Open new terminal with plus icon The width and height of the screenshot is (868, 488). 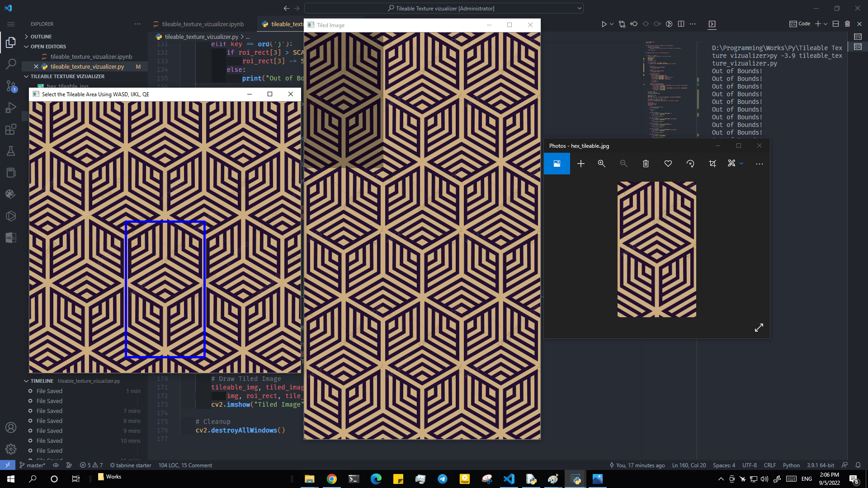tap(818, 24)
